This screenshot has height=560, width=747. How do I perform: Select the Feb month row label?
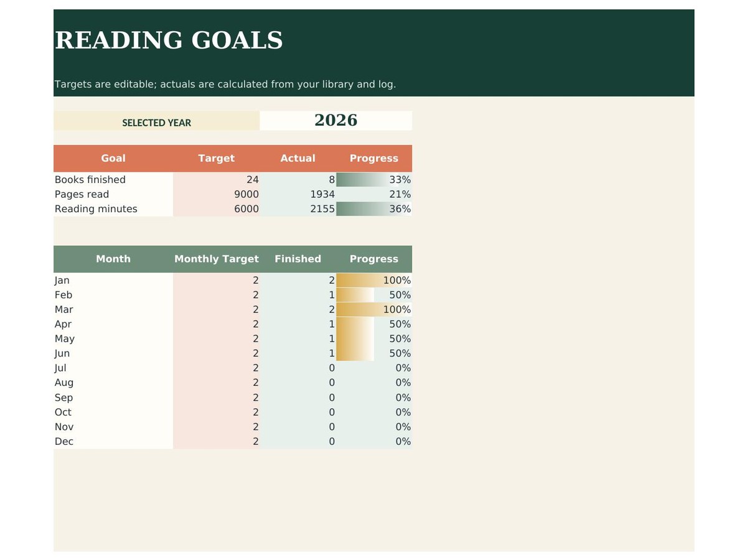point(113,295)
